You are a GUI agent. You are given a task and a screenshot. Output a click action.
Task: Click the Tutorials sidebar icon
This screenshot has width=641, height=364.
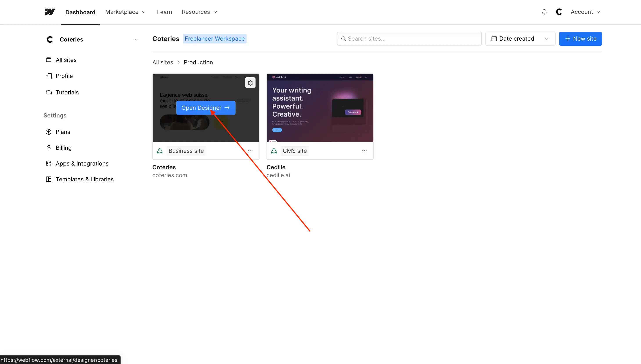click(49, 92)
